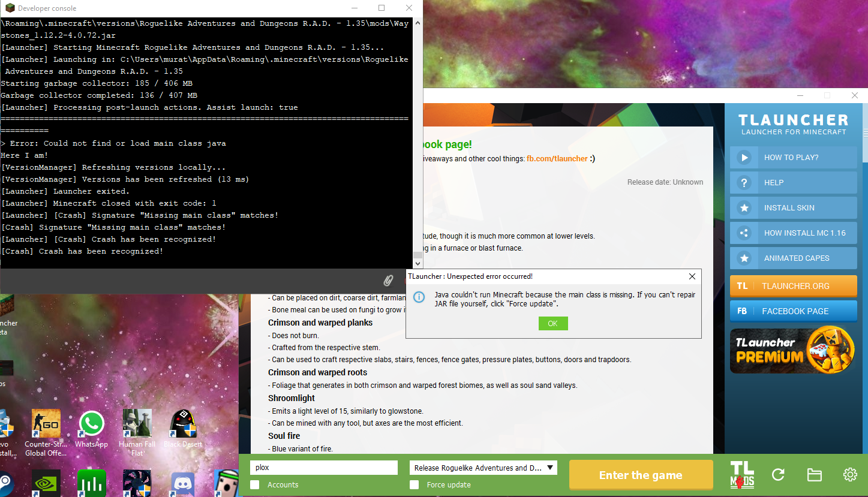Click the refresh versions icon
This screenshot has width=868, height=497.
tap(778, 475)
